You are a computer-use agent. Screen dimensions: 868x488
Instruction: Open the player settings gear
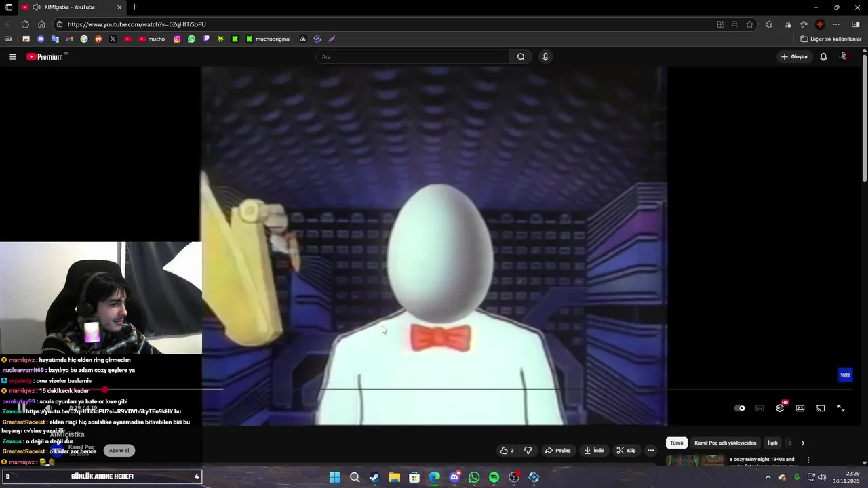click(780, 408)
